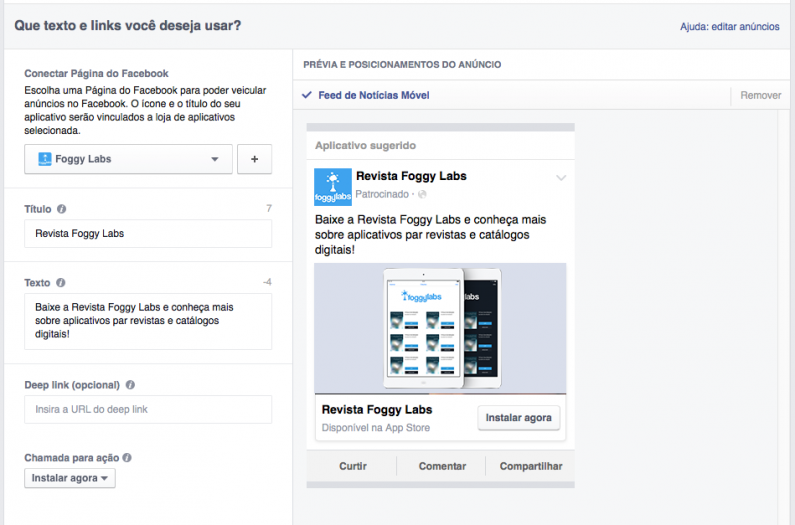This screenshot has width=795, height=525.
Task: Click the Aplicativo sugerido header
Action: coord(366,146)
